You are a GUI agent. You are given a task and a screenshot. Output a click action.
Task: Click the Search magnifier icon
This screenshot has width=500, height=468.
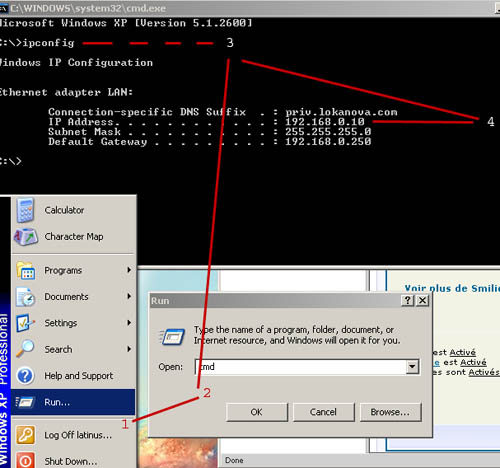tap(25, 349)
